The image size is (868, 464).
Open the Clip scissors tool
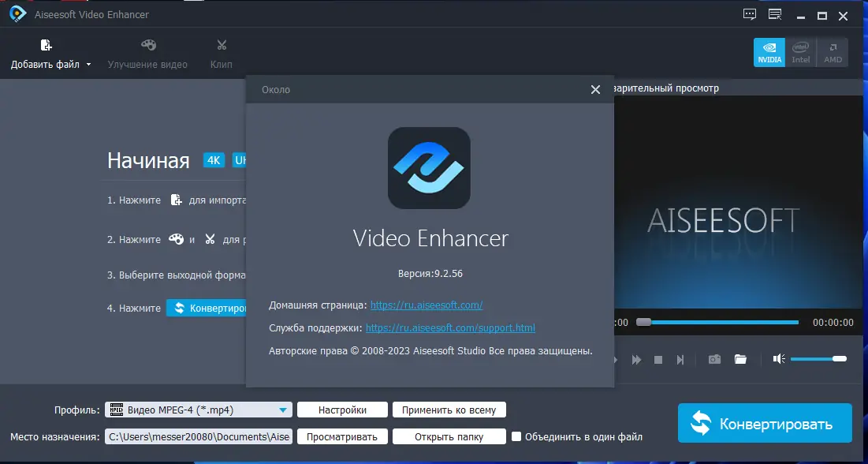click(222, 45)
